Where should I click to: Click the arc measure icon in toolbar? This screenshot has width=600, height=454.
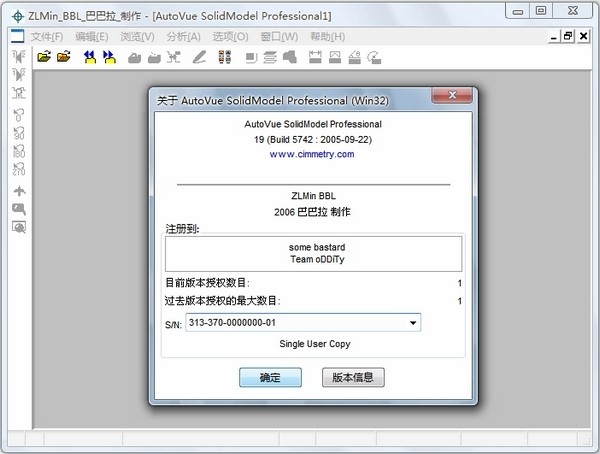(x=374, y=57)
